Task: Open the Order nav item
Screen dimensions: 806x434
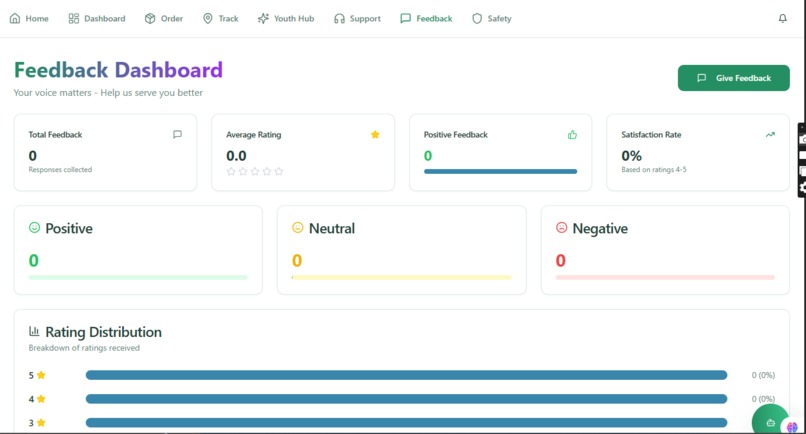Action: coord(164,19)
